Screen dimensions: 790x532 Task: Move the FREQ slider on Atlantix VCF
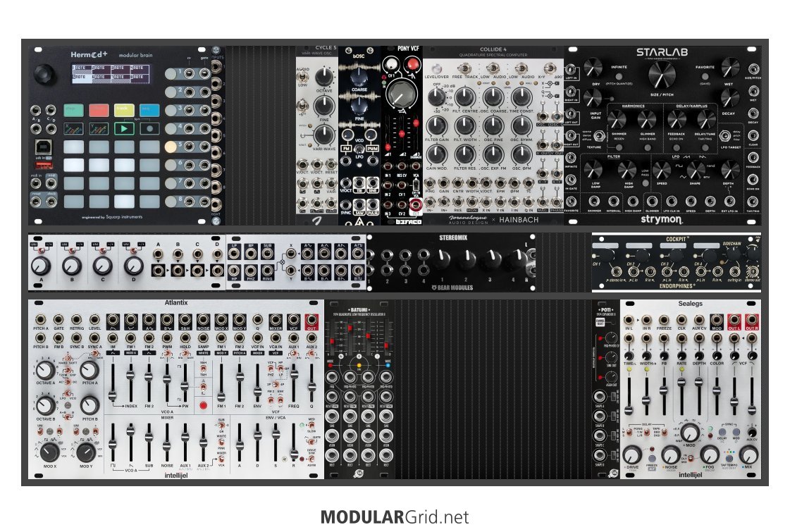click(x=294, y=375)
